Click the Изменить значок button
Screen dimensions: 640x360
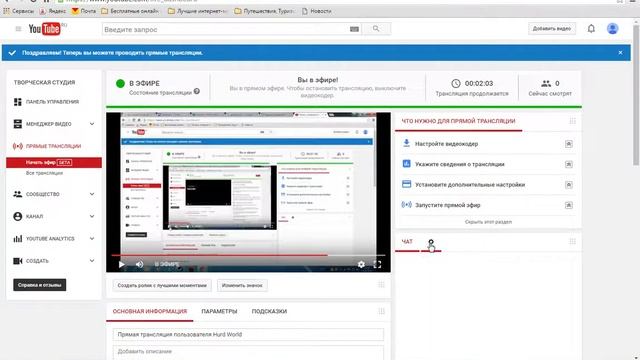tap(242, 285)
